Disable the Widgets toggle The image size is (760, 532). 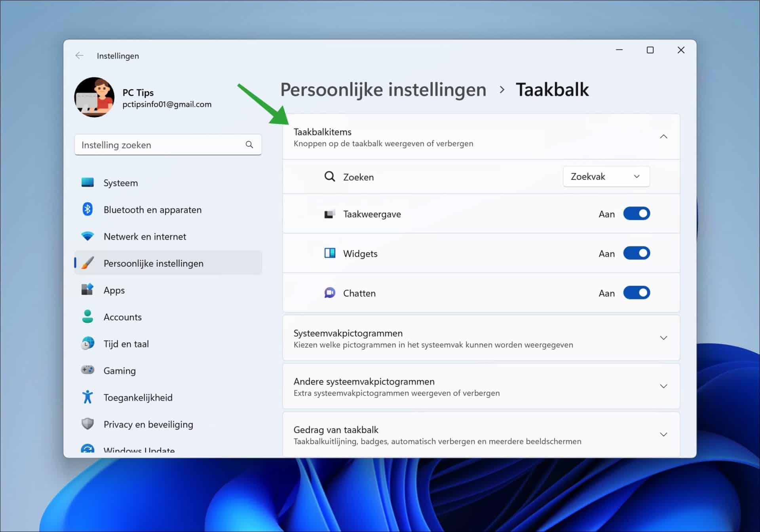636,253
